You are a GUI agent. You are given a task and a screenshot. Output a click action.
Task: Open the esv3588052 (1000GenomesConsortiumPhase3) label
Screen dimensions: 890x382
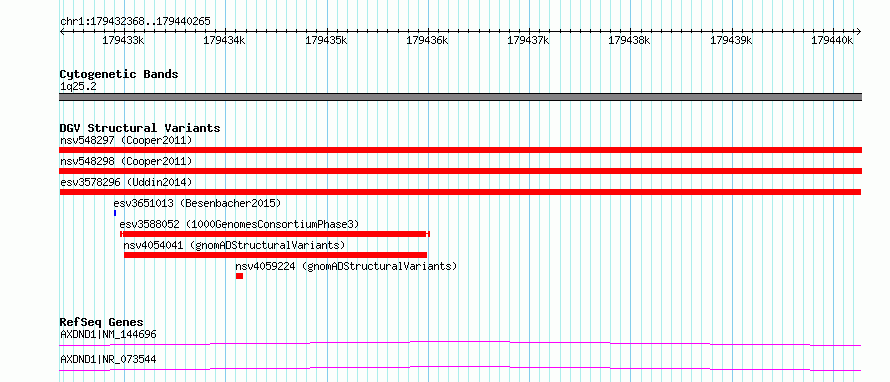(240, 224)
